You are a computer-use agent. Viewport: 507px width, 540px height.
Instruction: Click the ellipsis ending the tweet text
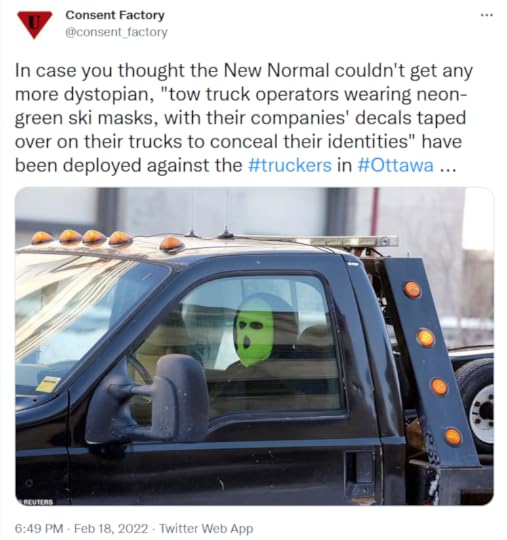[448, 169]
